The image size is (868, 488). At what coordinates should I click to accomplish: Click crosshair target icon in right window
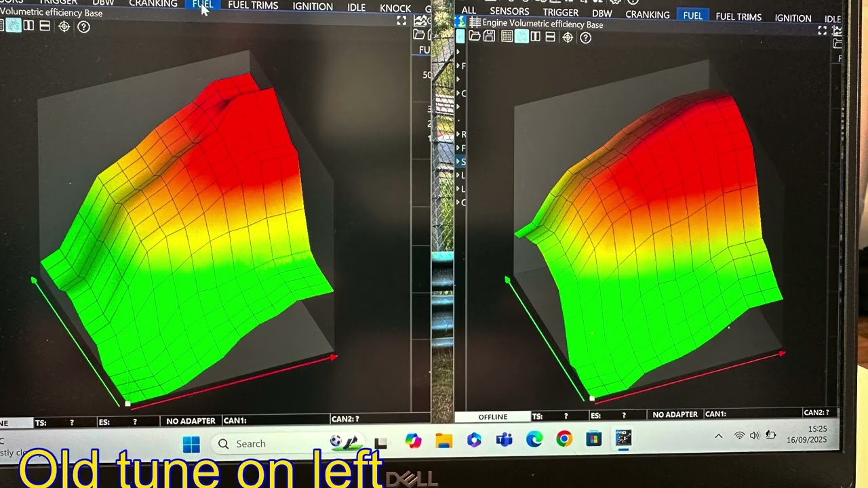(x=568, y=37)
